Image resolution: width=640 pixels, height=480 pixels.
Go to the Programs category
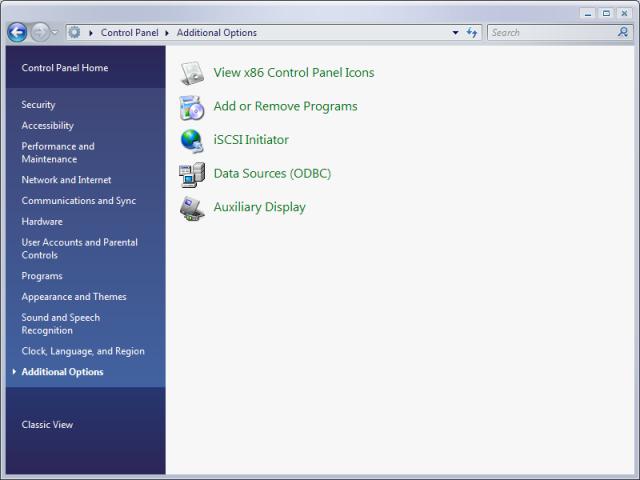(42, 276)
